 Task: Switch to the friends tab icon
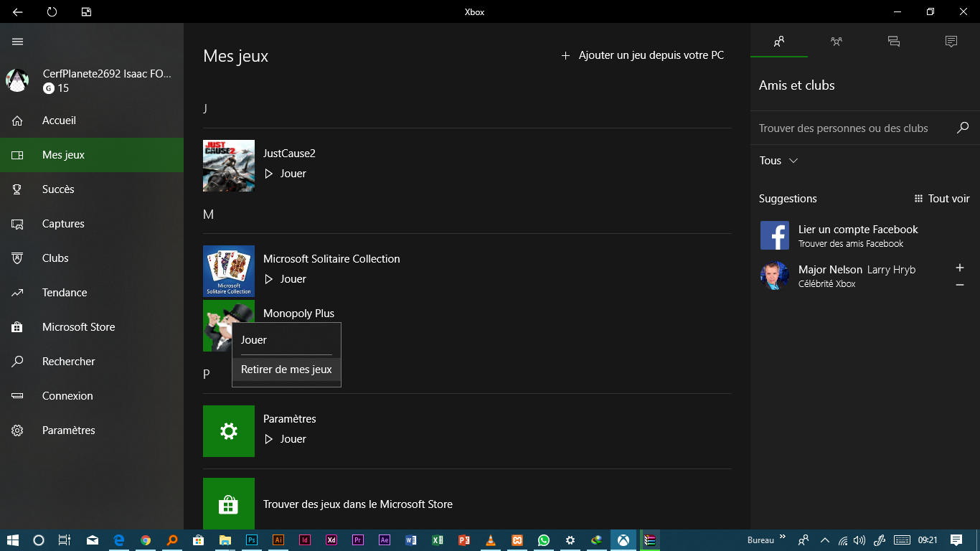779,42
